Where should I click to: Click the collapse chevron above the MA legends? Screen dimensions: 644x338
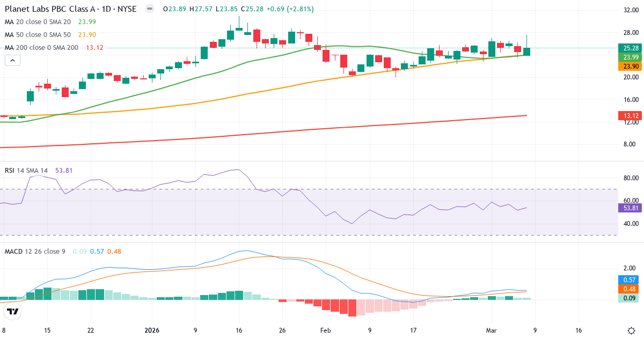tap(12, 60)
